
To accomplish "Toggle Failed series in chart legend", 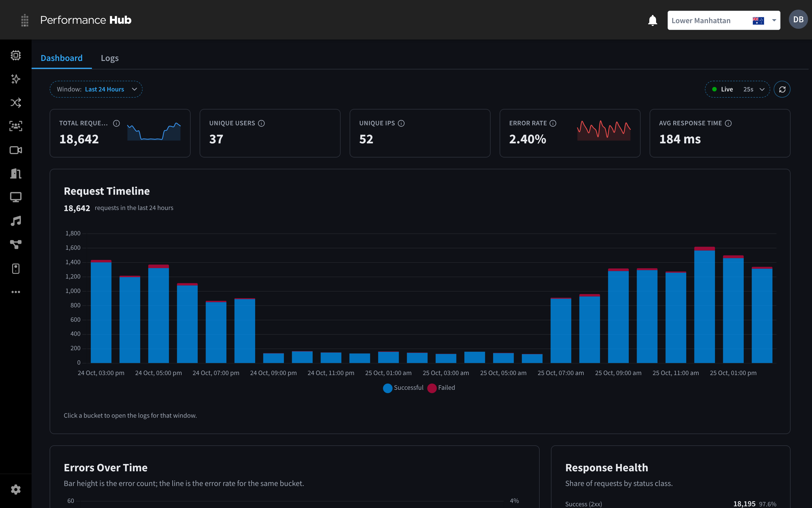I will tap(441, 388).
